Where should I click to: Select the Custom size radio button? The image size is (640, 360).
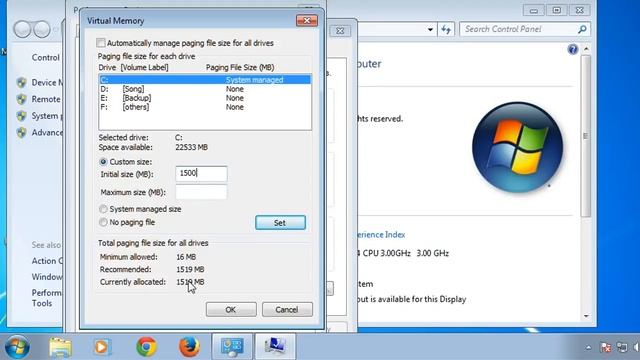click(103, 162)
